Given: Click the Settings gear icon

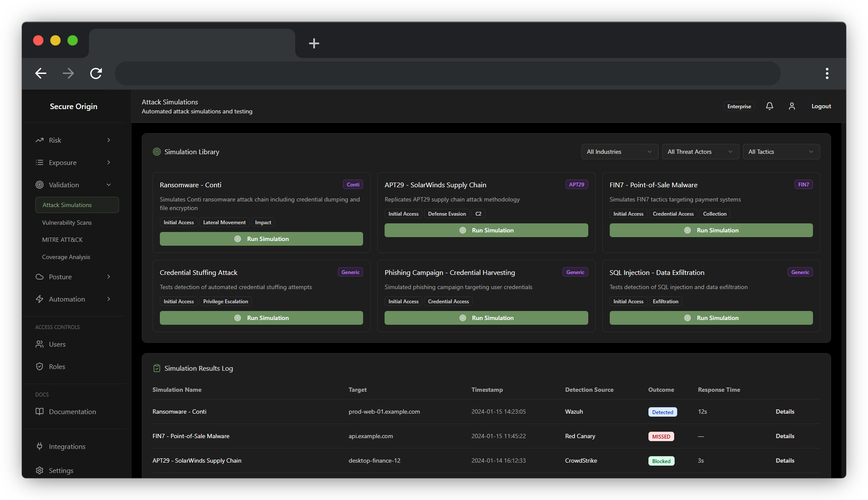Looking at the screenshot, I should [40, 470].
